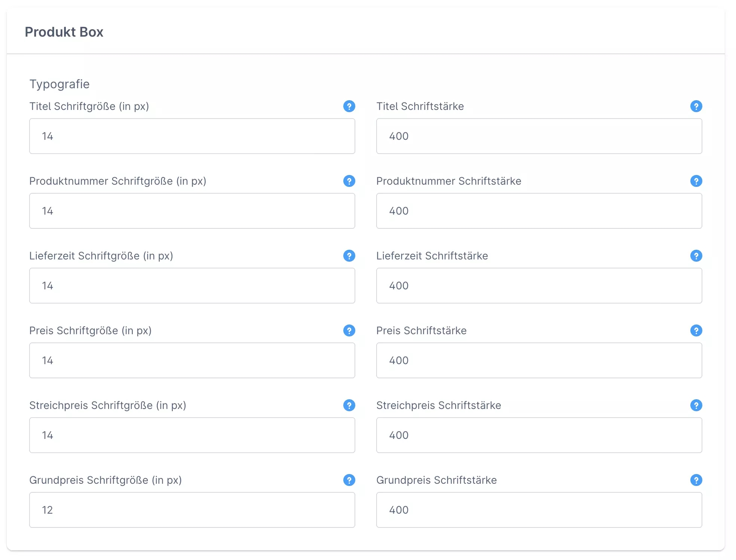Open help for Streichpreis Schriftgröße

point(349,405)
